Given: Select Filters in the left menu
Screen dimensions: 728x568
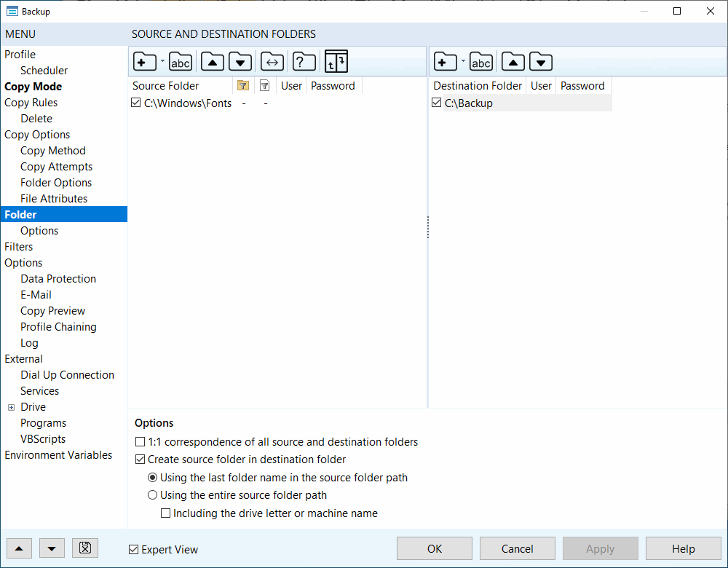Looking at the screenshot, I should [19, 247].
